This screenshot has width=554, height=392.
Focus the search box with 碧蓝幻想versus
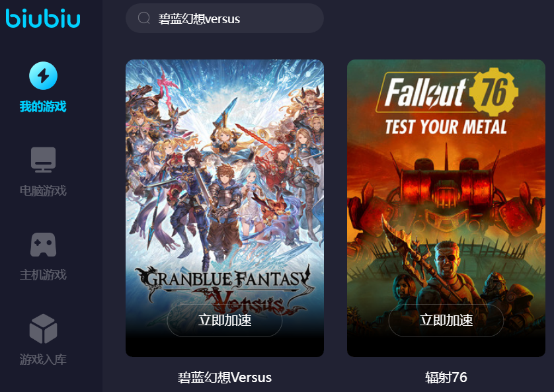pyautogui.click(x=225, y=19)
